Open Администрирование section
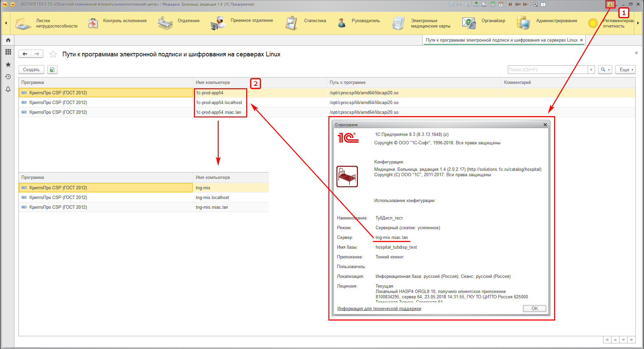This screenshot has height=349, width=644. click(547, 23)
